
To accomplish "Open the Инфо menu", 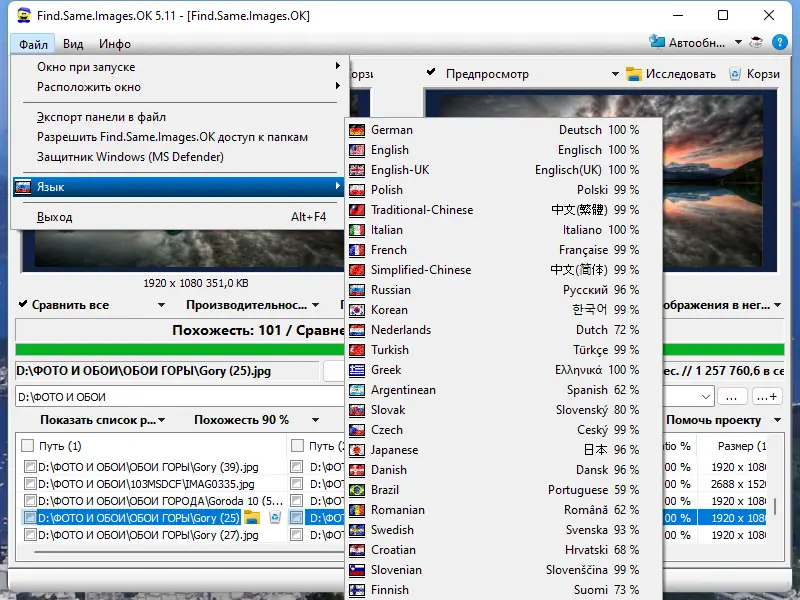I will [115, 44].
